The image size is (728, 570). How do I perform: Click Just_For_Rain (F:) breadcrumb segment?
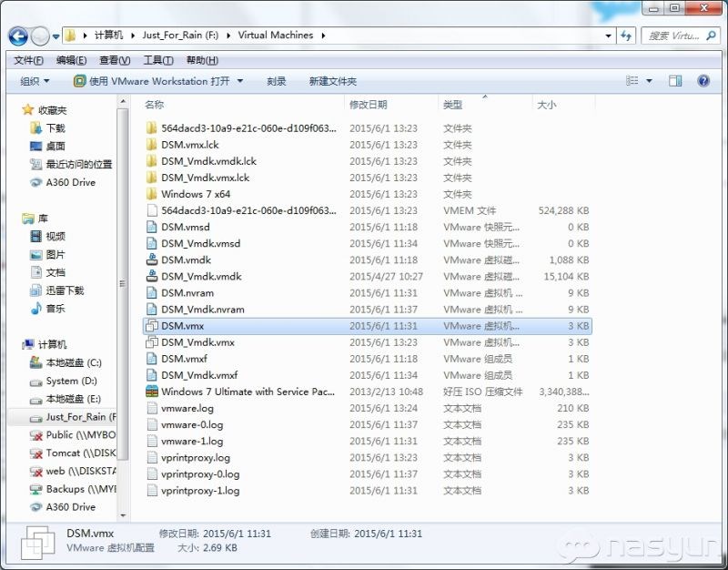click(180, 36)
